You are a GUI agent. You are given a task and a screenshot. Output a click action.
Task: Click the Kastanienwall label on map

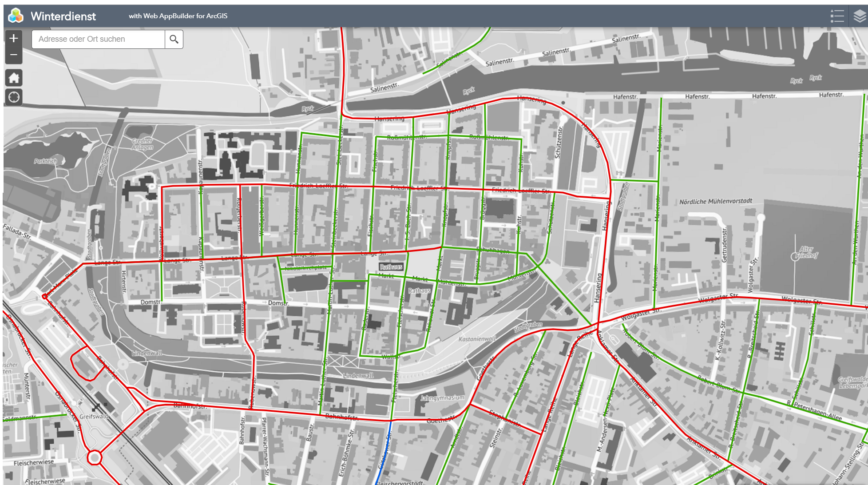(x=477, y=339)
